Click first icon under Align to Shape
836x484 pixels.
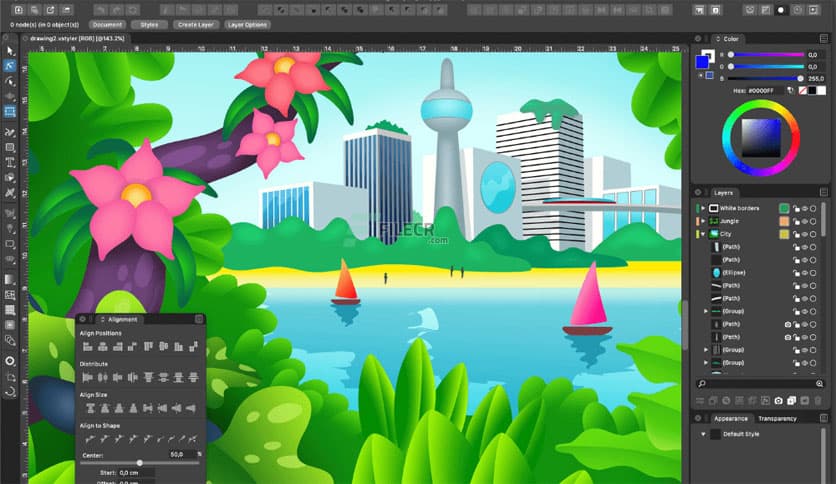(x=90, y=439)
